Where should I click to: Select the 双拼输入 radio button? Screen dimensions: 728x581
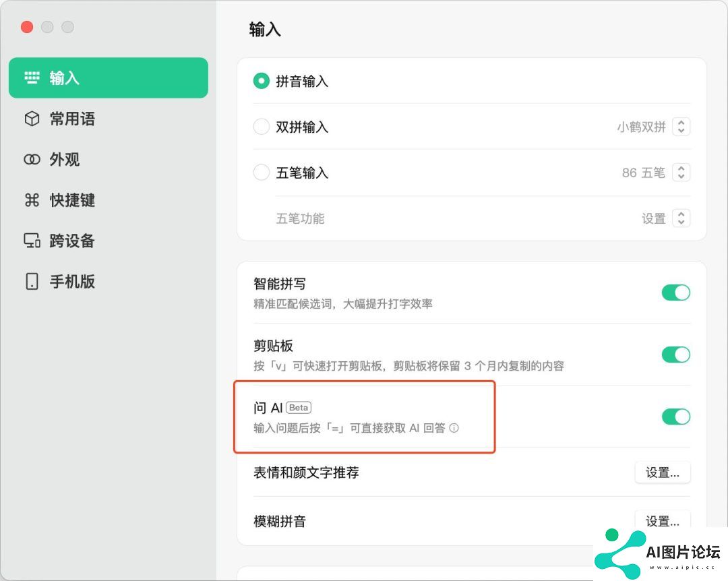point(262,126)
